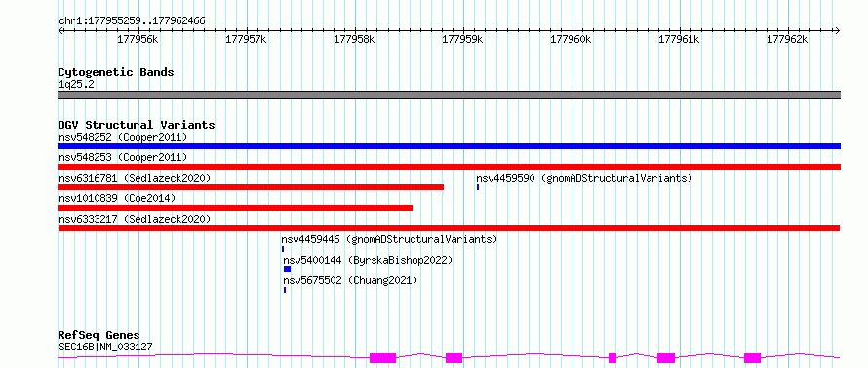Click the 177960k ruler tick label

571,40
